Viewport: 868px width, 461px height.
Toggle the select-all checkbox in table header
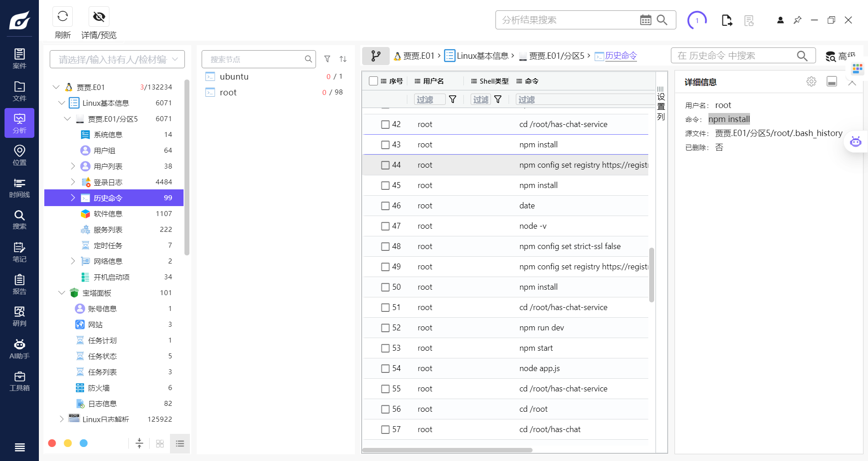click(x=373, y=81)
